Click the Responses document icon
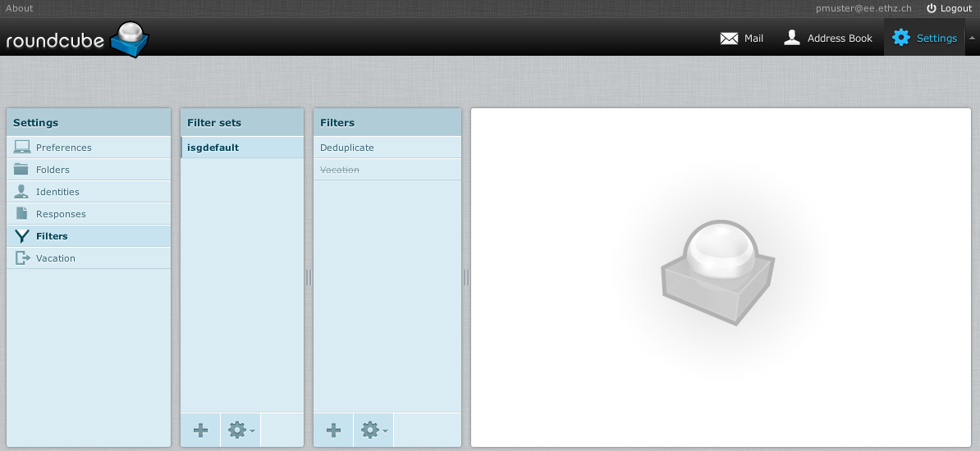980x451 pixels. (x=22, y=213)
